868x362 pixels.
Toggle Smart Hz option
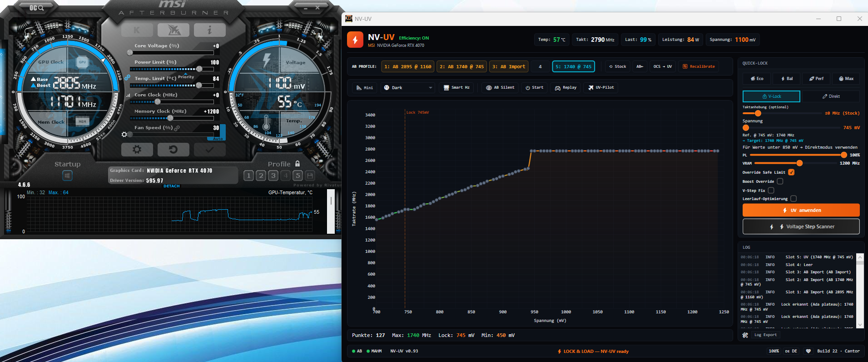point(457,87)
